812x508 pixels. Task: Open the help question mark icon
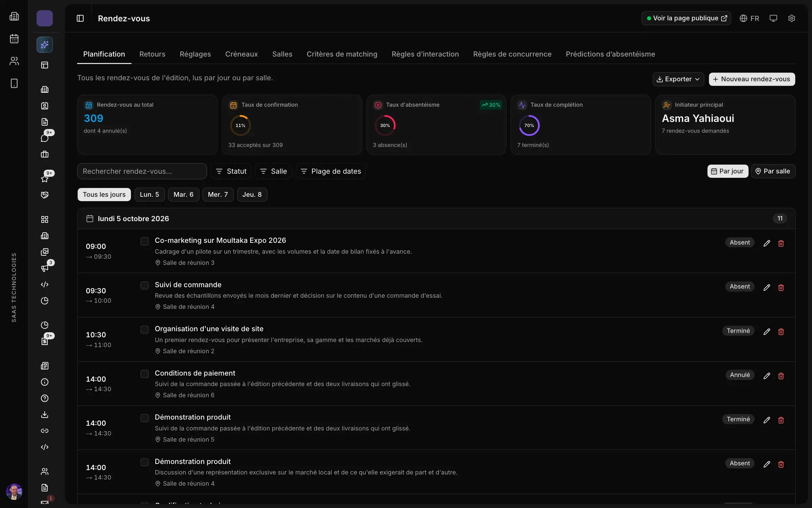45,398
